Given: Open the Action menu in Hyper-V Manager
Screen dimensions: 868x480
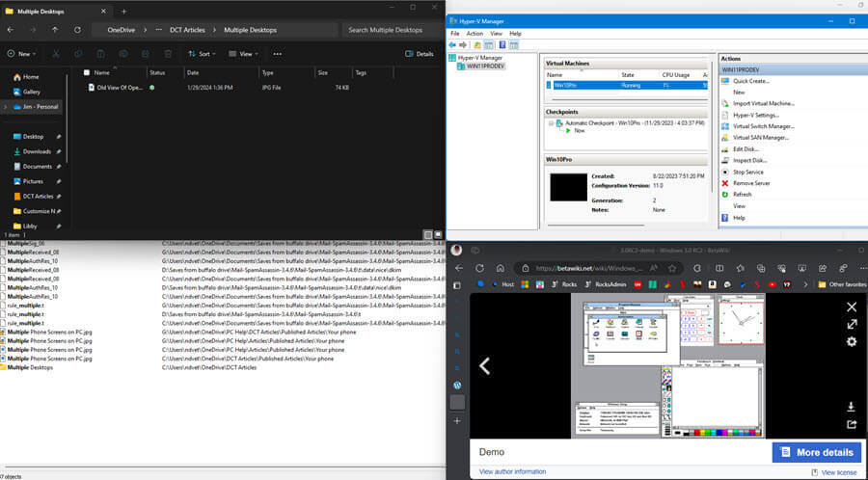Looking at the screenshot, I should point(475,33).
